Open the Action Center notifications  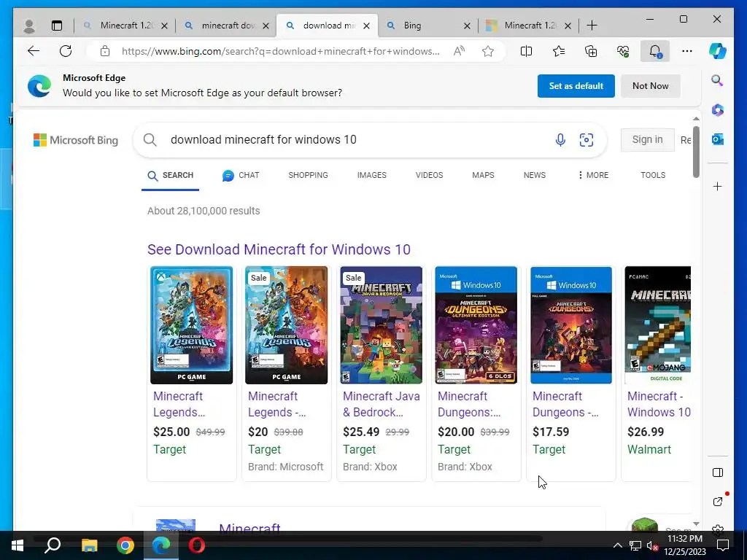[723, 545]
